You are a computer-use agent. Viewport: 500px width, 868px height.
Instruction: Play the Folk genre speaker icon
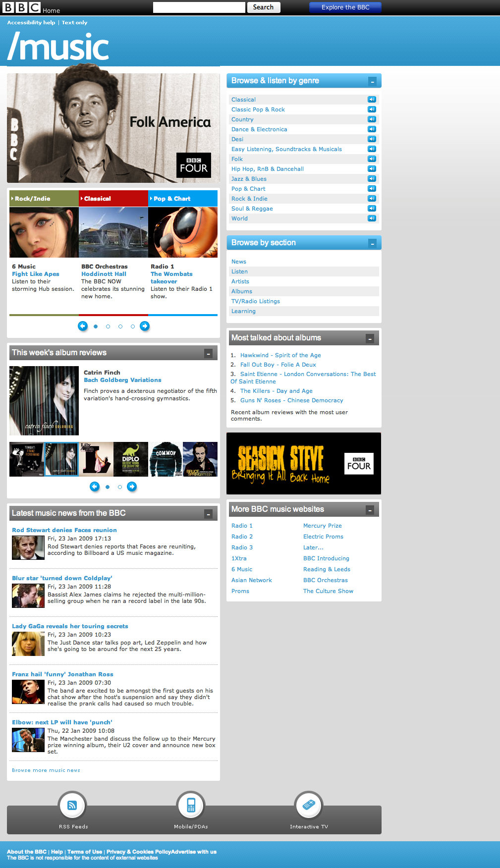point(372,159)
